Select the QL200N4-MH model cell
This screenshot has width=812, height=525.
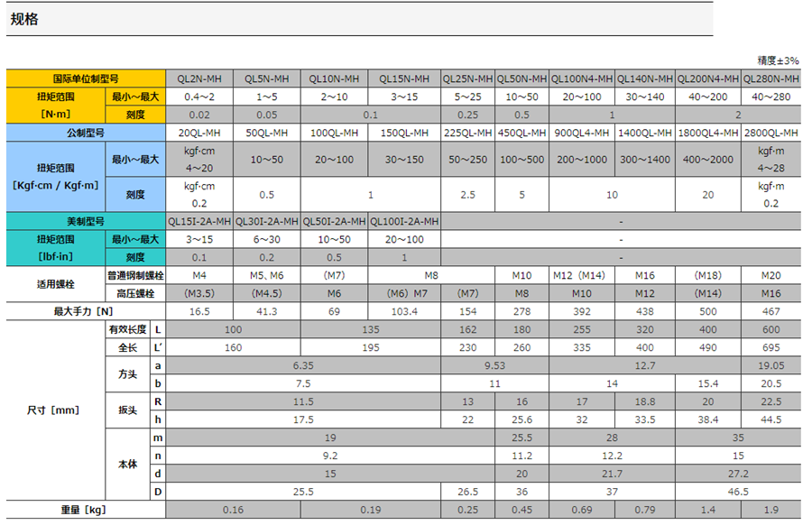[x=708, y=78]
